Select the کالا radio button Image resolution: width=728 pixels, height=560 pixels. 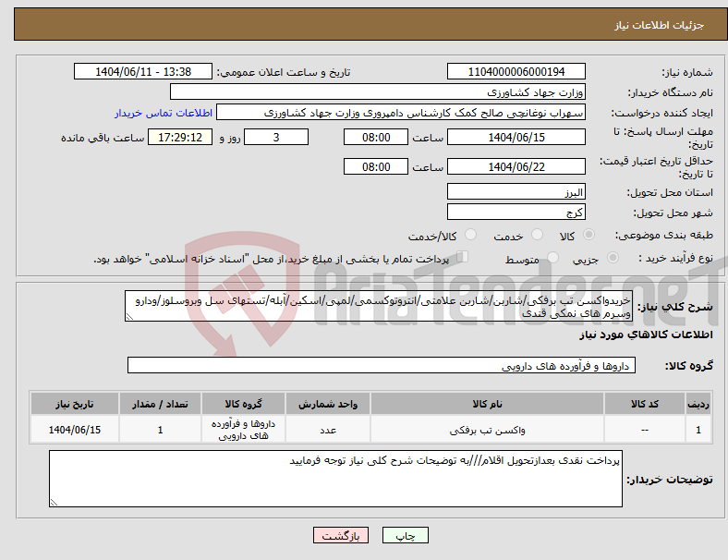coord(588,235)
